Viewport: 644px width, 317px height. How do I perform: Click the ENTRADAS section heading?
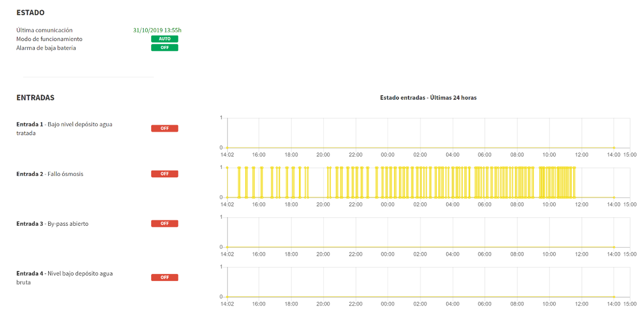(35, 98)
